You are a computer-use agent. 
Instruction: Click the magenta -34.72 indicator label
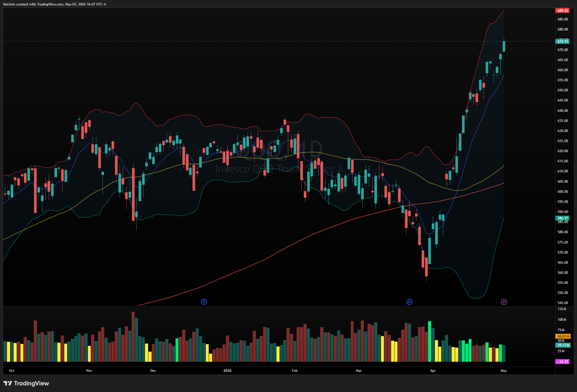click(x=562, y=362)
